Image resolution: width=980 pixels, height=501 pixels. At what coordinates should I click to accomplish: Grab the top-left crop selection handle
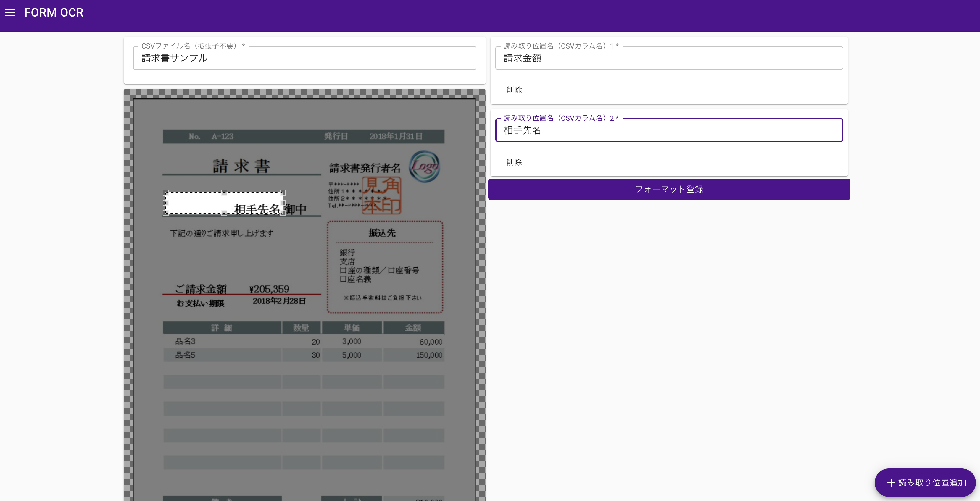165,193
